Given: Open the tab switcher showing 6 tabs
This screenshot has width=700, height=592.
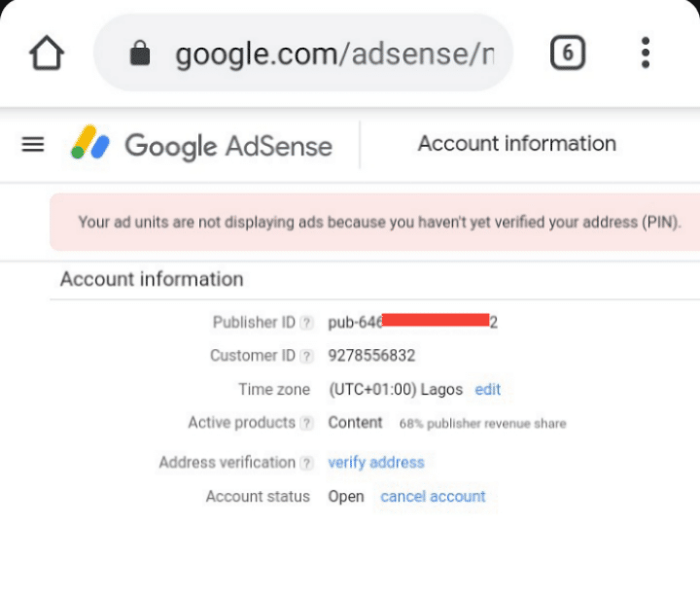Looking at the screenshot, I should [x=568, y=52].
